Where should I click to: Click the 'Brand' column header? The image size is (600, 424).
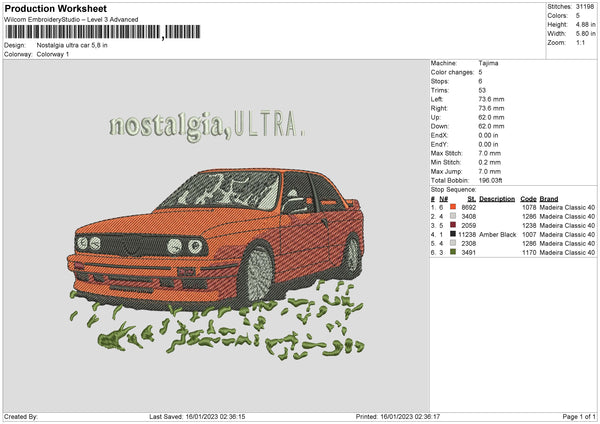(549, 199)
